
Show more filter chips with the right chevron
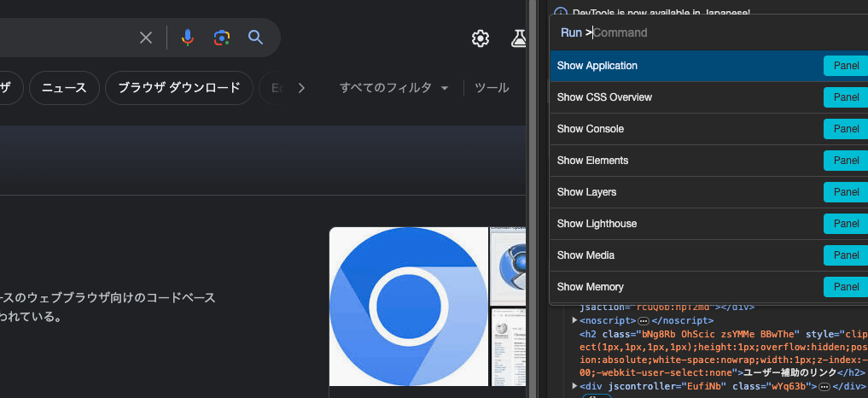[301, 88]
